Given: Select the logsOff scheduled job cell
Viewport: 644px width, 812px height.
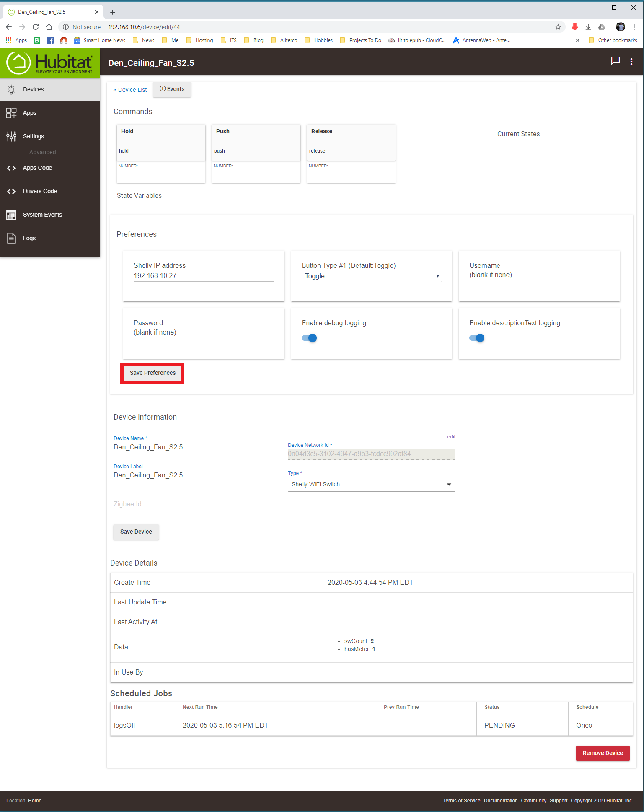Looking at the screenshot, I should point(142,726).
